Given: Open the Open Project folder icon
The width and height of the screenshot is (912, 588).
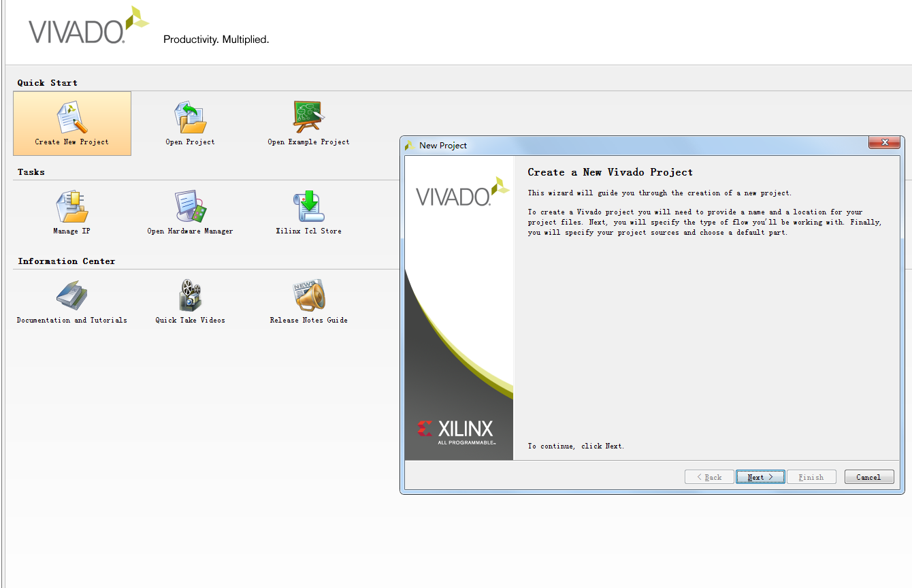Looking at the screenshot, I should tap(190, 117).
